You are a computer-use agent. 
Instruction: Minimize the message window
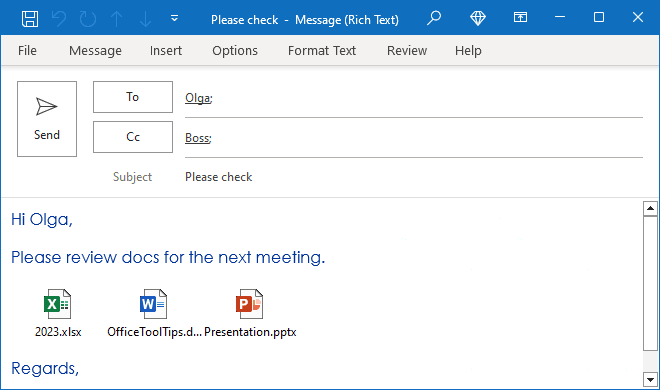tap(560, 17)
